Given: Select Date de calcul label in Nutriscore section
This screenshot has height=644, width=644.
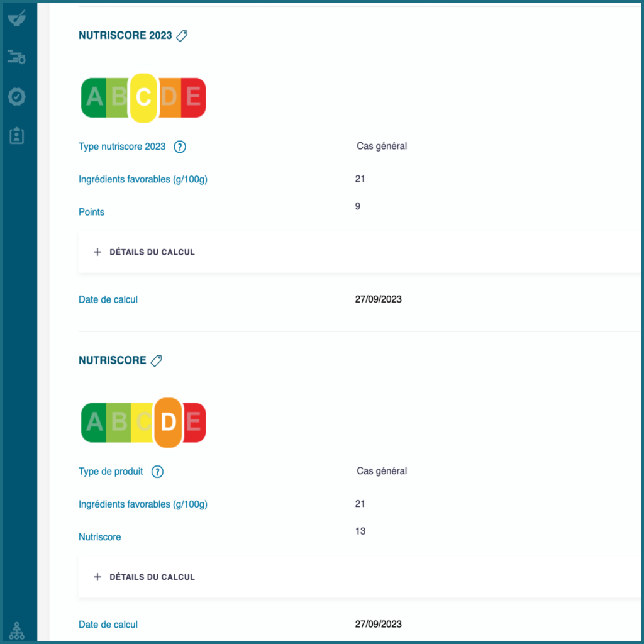Looking at the screenshot, I should pyautogui.click(x=108, y=625).
